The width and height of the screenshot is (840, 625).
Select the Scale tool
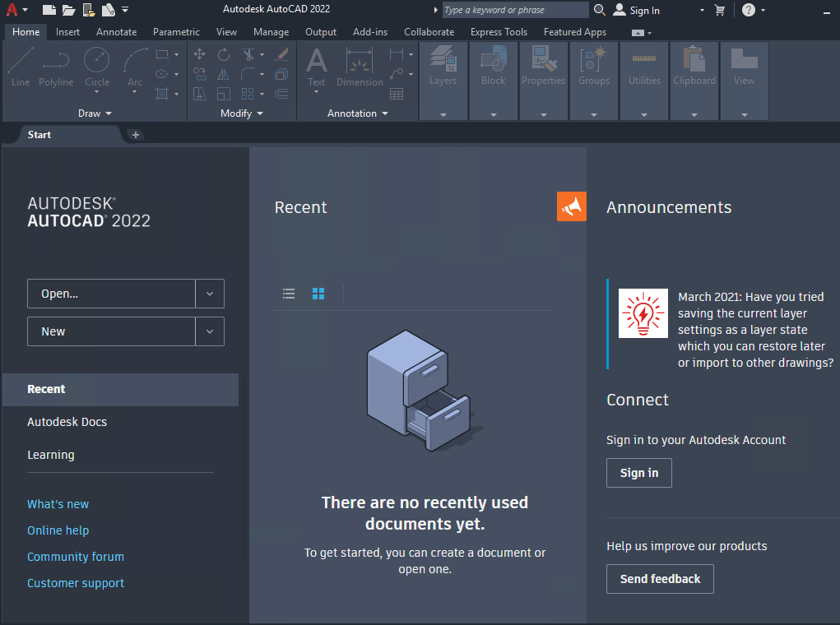pos(224,94)
